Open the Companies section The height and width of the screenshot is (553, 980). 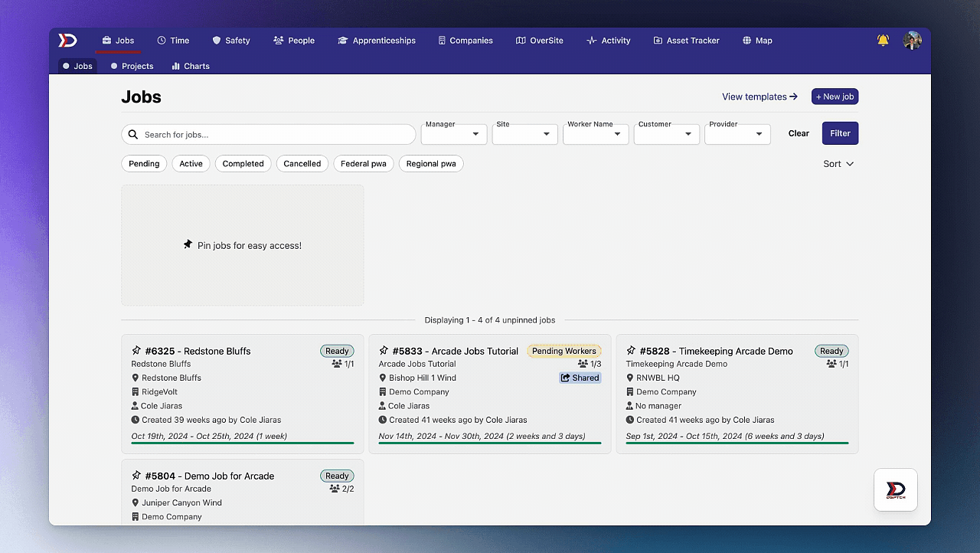(x=465, y=41)
